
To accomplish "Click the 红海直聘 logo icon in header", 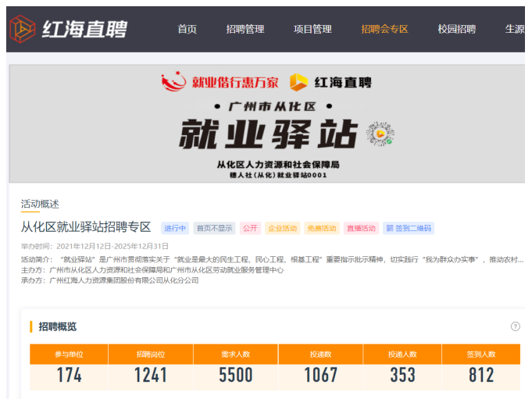I will [x=22, y=30].
